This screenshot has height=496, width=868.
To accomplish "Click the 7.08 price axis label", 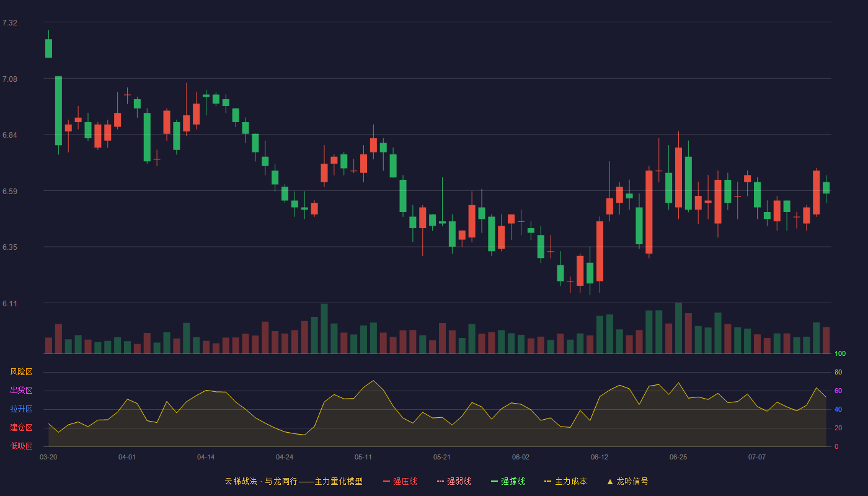I will pyautogui.click(x=10, y=79).
